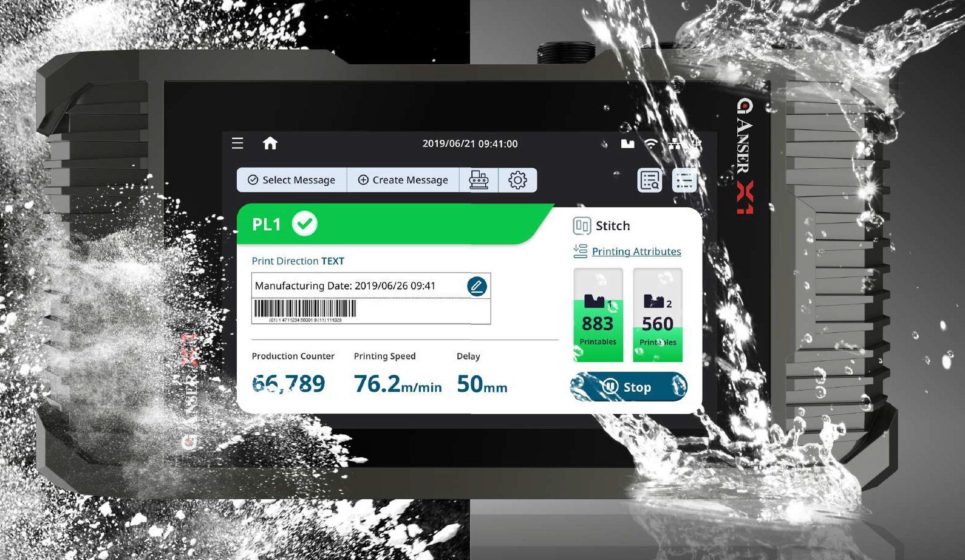Click the ink cartridge status bar icon

click(627, 144)
